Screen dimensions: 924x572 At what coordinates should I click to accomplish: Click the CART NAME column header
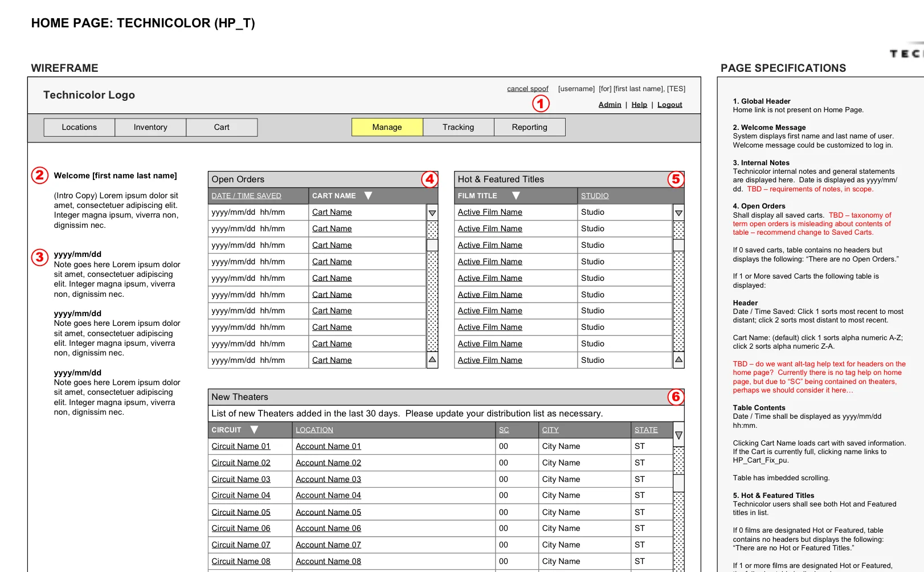point(334,196)
